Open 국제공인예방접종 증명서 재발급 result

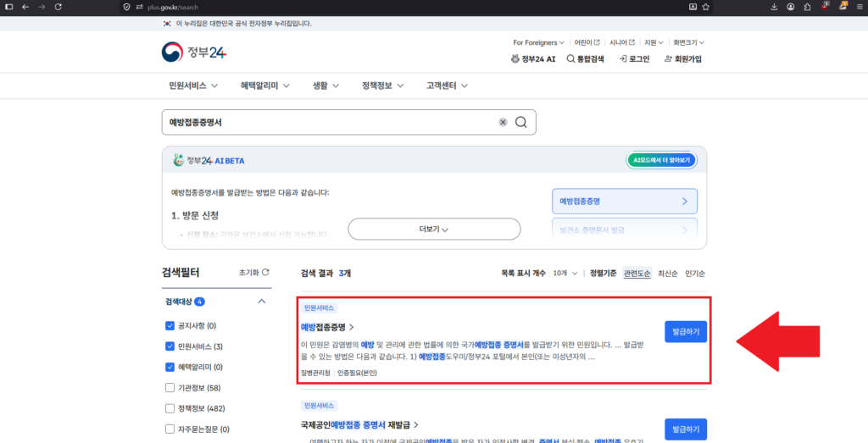pyautogui.click(x=359, y=425)
